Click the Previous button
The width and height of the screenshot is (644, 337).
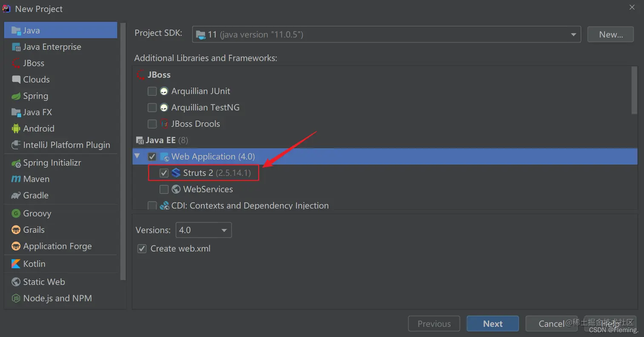(434, 324)
